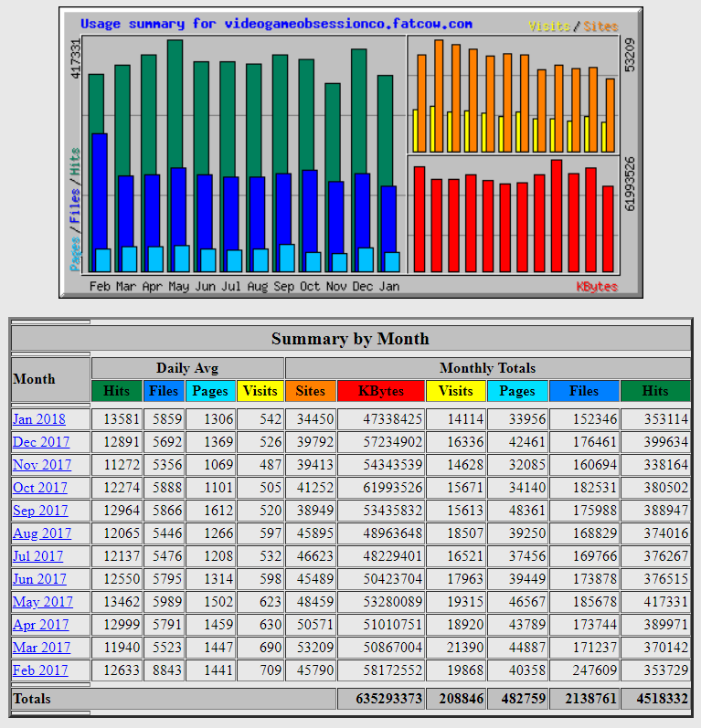Image resolution: width=701 pixels, height=728 pixels.
Task: Click the total Hits value 4518332
Action: pyautogui.click(x=654, y=699)
